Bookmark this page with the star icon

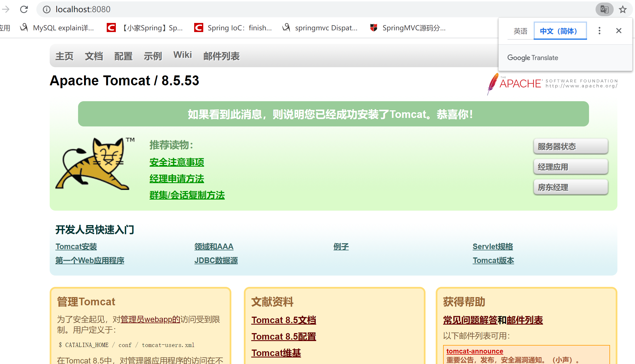[x=623, y=9]
